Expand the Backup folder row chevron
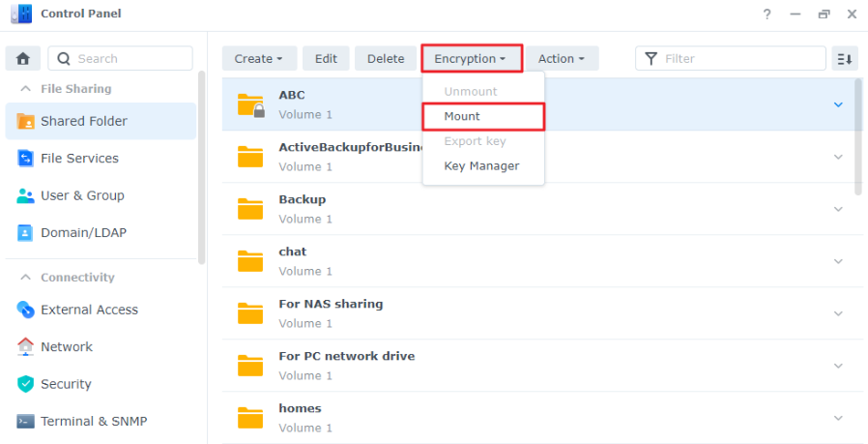This screenshot has width=868, height=444. (838, 209)
